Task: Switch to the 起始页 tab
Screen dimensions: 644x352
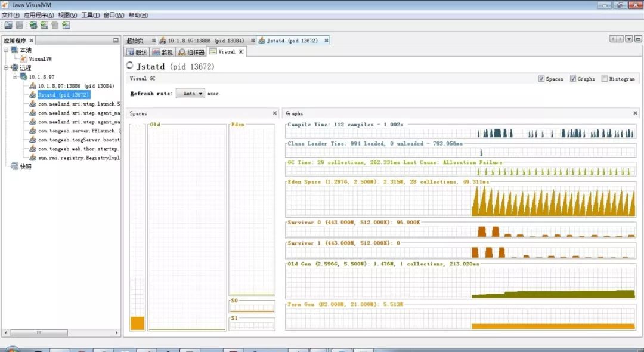Action: tap(135, 40)
